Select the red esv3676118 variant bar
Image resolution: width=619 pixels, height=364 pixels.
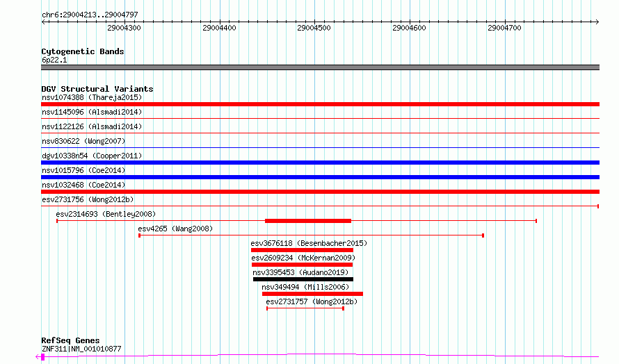pyautogui.click(x=302, y=250)
